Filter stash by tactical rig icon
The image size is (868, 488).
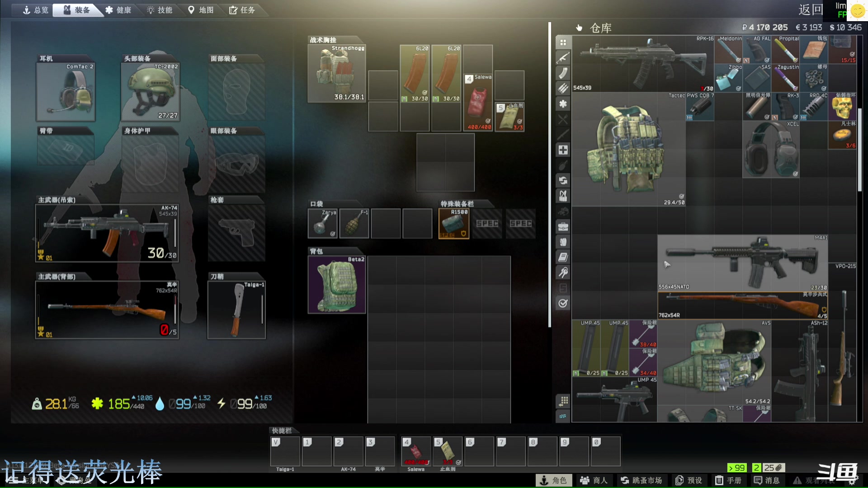coord(563,196)
